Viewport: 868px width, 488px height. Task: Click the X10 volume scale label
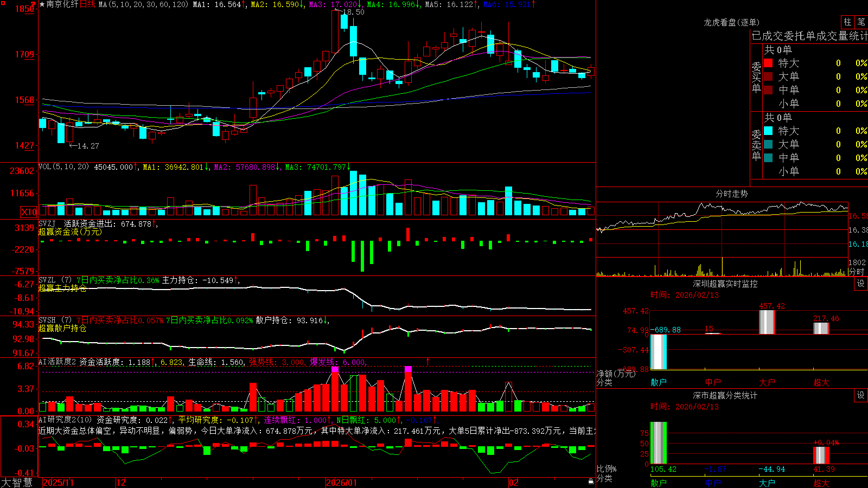click(29, 212)
